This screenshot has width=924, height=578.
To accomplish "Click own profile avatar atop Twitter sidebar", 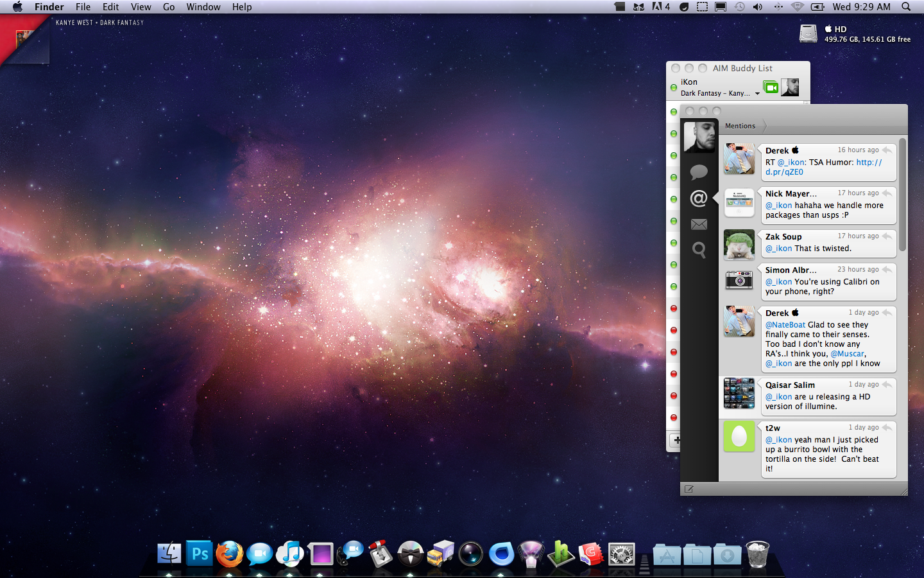I will tap(699, 136).
